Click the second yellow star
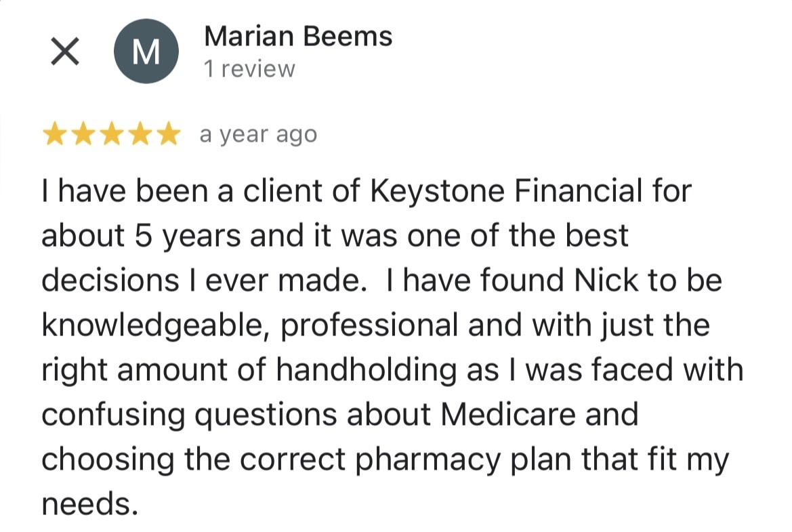 (x=83, y=136)
